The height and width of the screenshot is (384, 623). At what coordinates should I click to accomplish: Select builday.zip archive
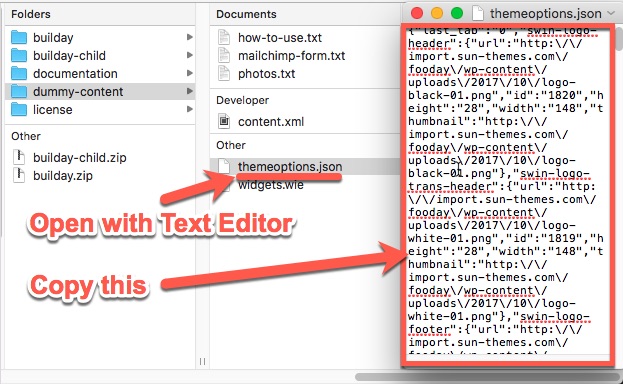(63, 176)
